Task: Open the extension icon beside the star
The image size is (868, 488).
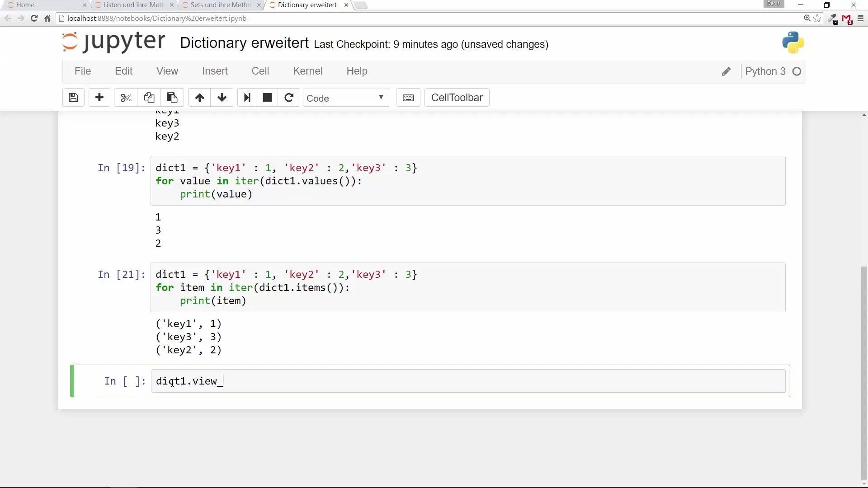Action: [x=833, y=19]
